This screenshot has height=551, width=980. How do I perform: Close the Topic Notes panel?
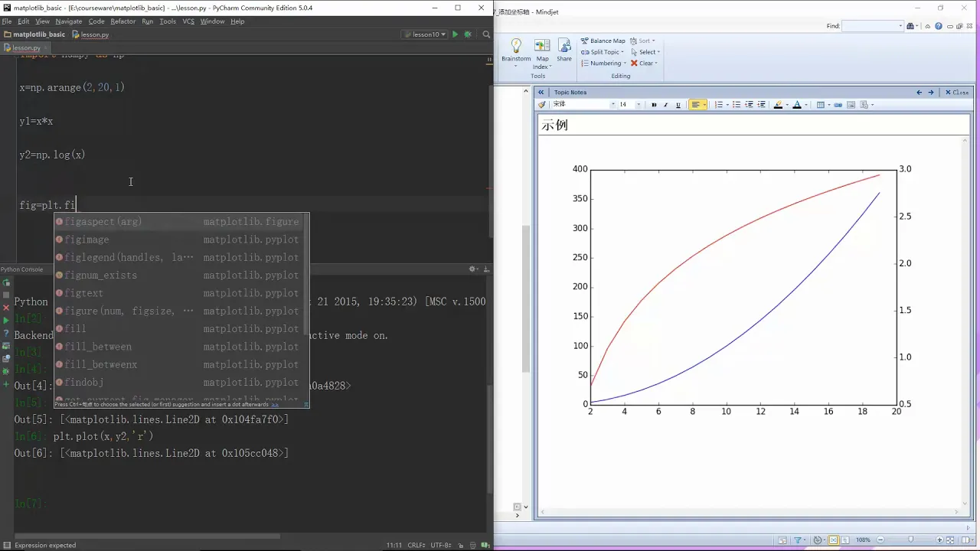pos(956,92)
